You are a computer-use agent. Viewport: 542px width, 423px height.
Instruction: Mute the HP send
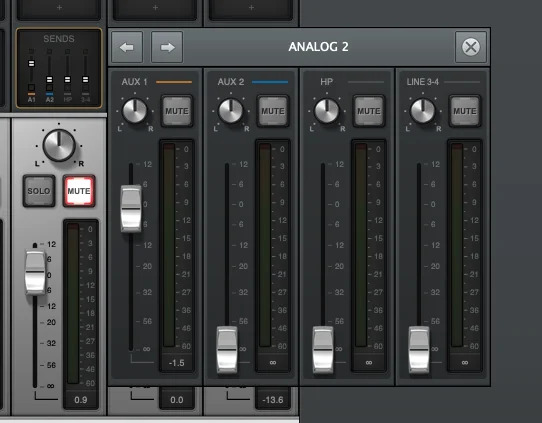(369, 111)
